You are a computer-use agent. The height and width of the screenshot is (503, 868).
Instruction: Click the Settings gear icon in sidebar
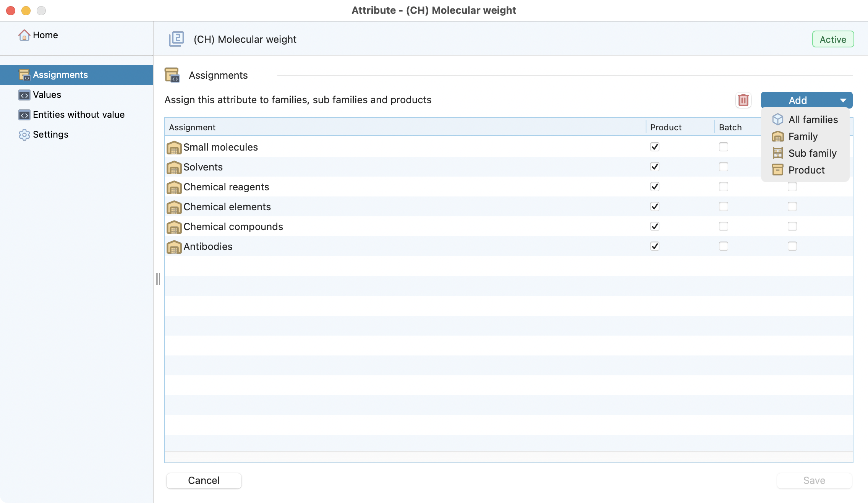click(24, 135)
